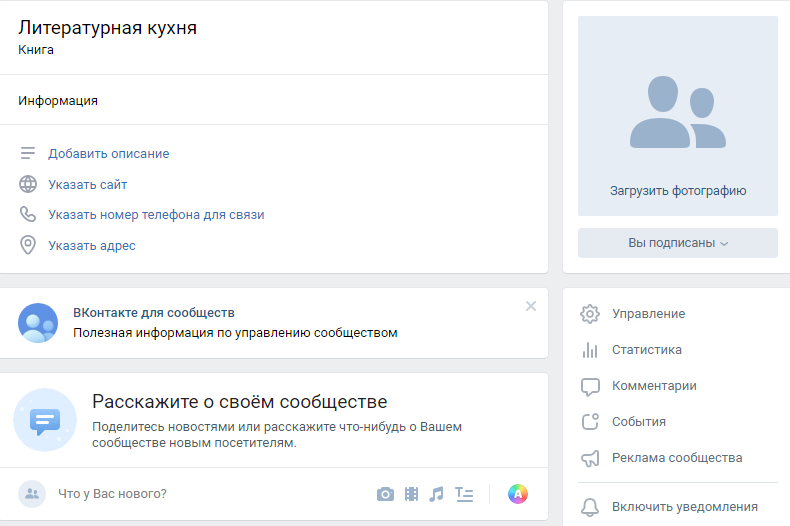This screenshot has height=526, width=790.
Task: Click the globe website icon
Action: tap(28, 184)
